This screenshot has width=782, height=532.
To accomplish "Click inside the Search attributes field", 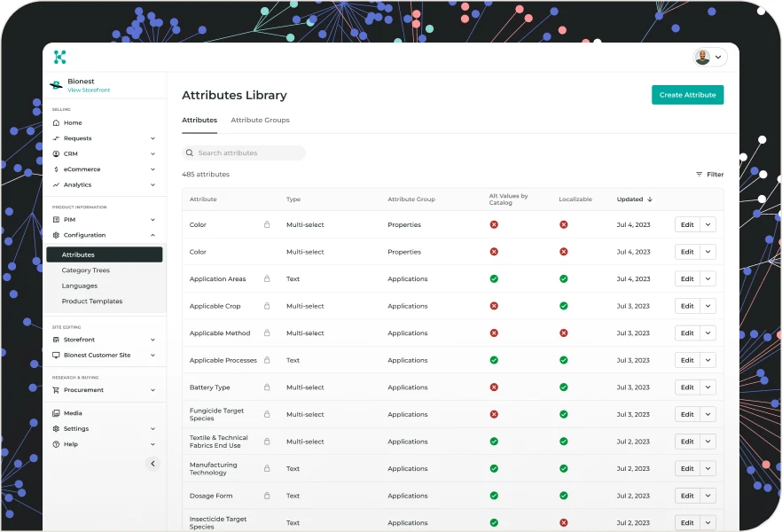I will (244, 153).
